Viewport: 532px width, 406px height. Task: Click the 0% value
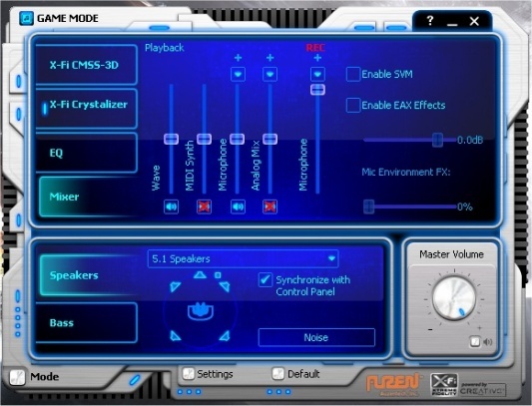[465, 206]
